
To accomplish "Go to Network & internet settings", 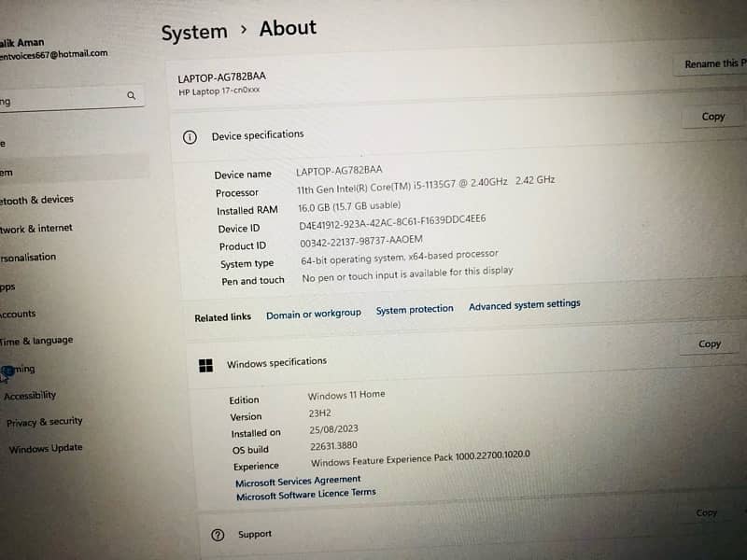I will coord(37,229).
